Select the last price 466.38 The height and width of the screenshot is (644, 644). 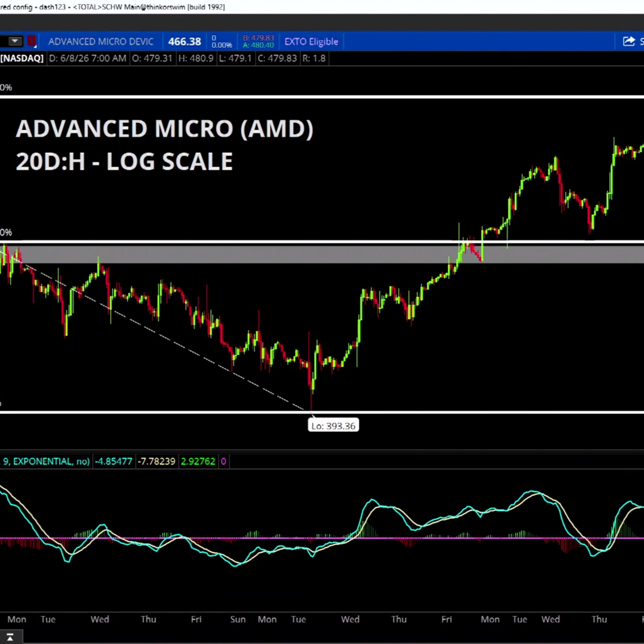[184, 42]
